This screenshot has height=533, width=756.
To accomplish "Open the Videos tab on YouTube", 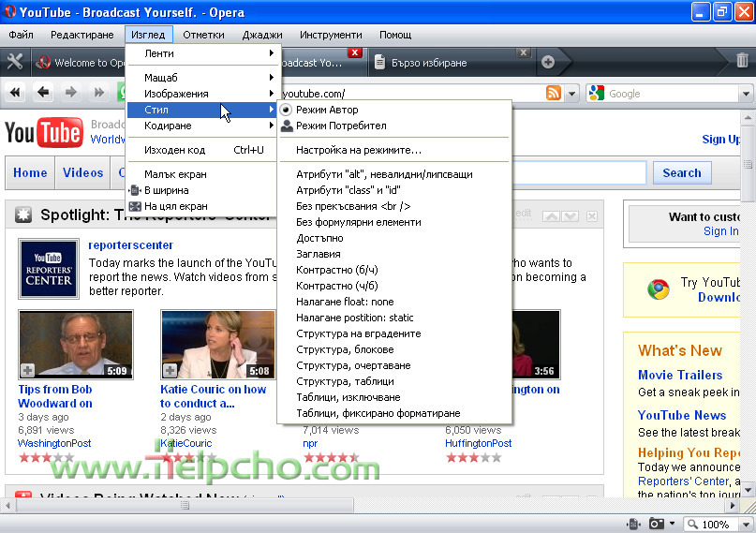I will (x=83, y=172).
